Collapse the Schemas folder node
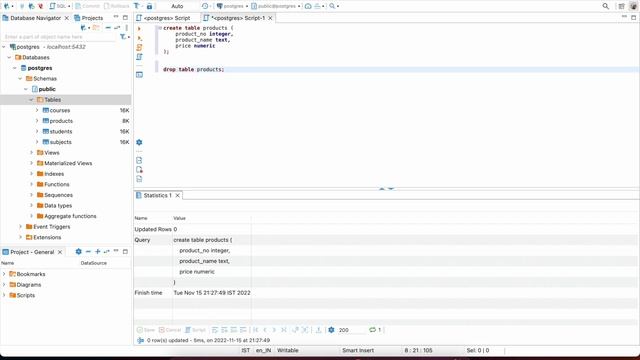The height and width of the screenshot is (360, 640). click(x=20, y=79)
